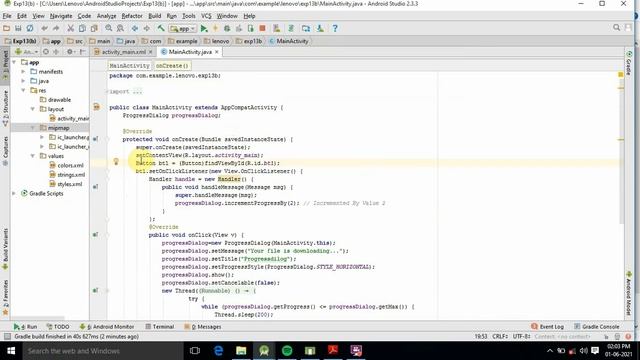Click the red Stop button

(262, 29)
